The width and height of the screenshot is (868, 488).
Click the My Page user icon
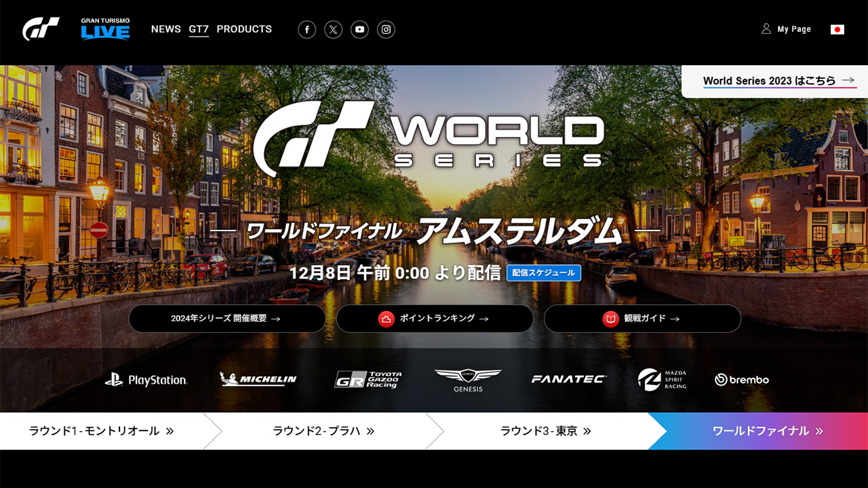tap(766, 29)
